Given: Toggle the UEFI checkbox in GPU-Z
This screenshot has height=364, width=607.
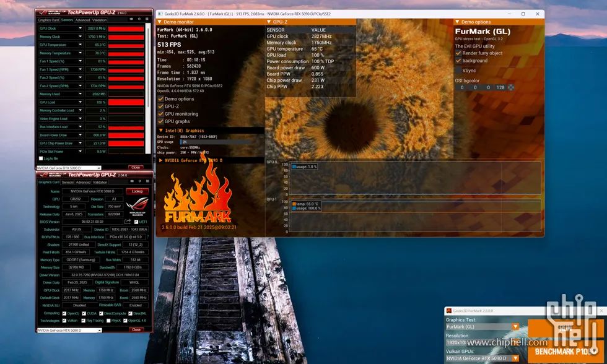Looking at the screenshot, I should tap(136, 222).
